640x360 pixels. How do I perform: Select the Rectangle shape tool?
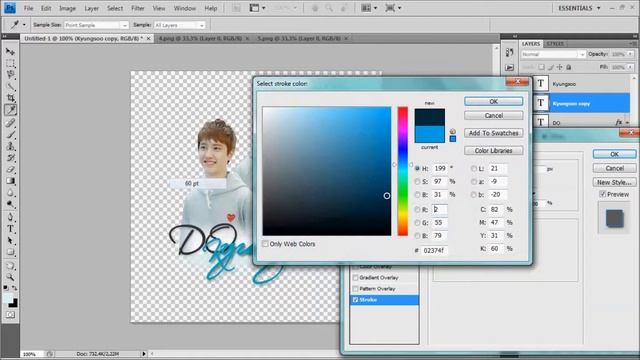point(10,252)
